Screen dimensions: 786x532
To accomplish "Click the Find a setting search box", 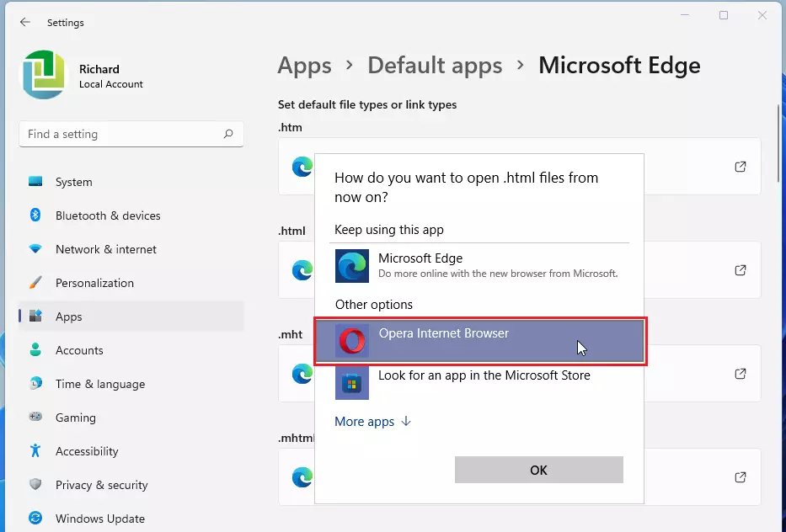I will click(131, 134).
